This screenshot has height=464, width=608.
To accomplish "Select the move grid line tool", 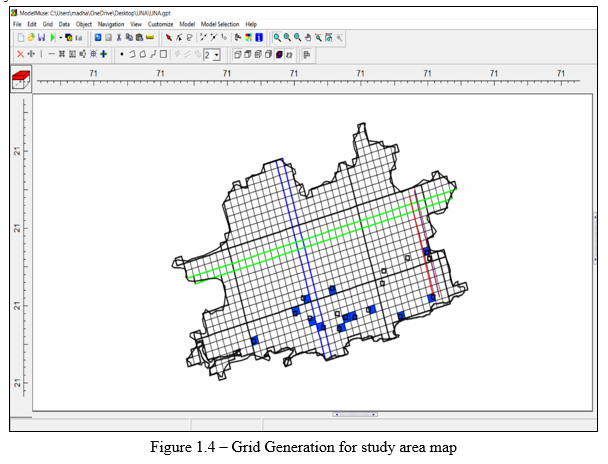I will [31, 54].
